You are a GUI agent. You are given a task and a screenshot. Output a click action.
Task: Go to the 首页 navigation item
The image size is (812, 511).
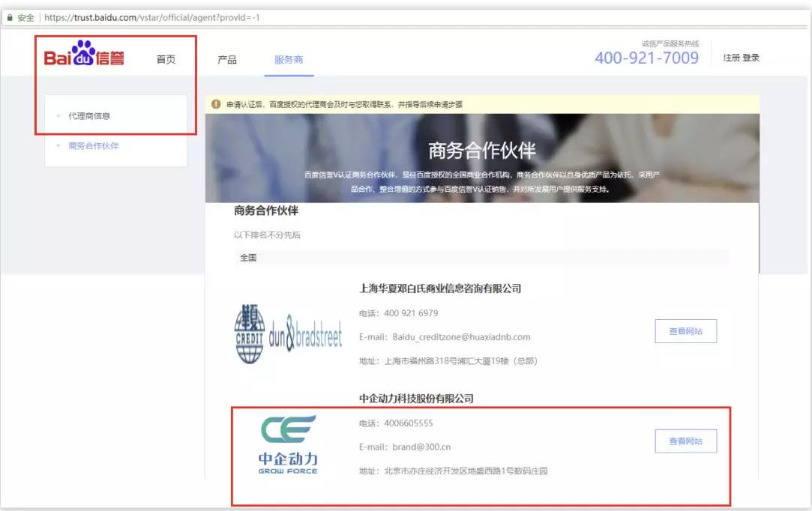point(166,60)
